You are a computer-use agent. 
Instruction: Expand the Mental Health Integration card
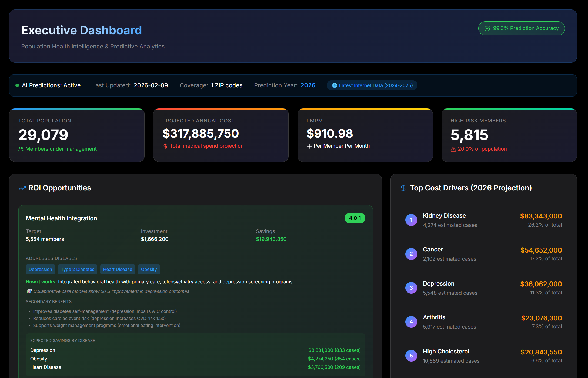pos(61,218)
